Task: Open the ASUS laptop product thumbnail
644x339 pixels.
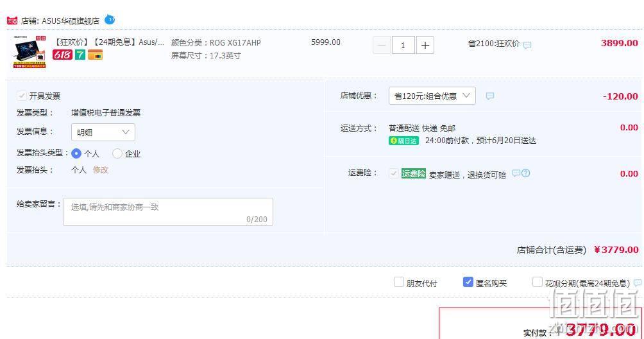Action: coord(29,52)
